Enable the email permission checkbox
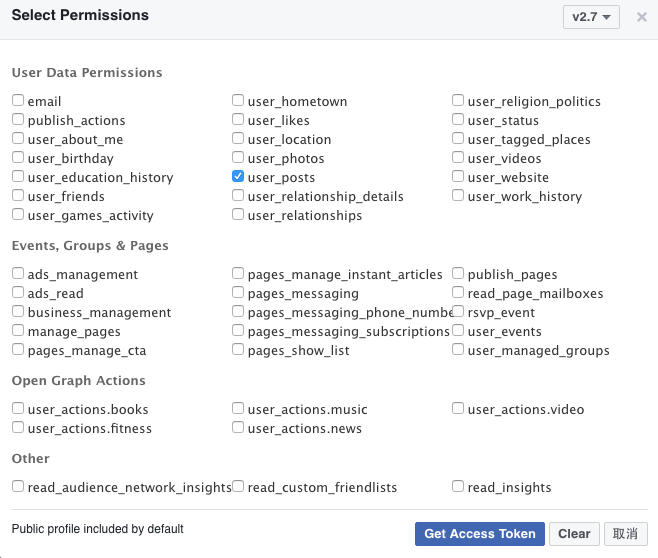658x558 pixels. 18,101
